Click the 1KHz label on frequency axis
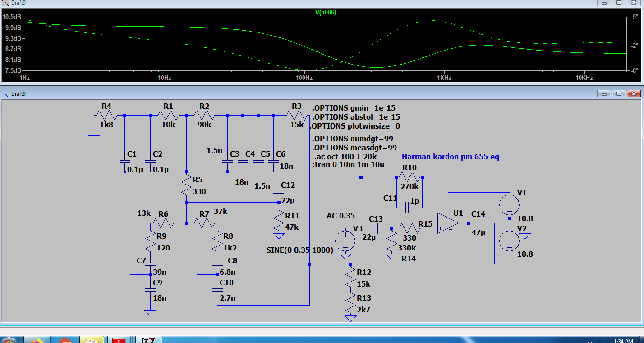 coord(444,78)
